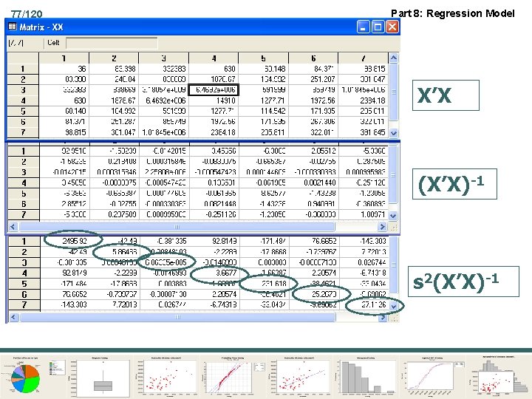This screenshot has width=532, height=399.
Task: Click the s2(X'X)-1 label box
Action: (x=463, y=282)
